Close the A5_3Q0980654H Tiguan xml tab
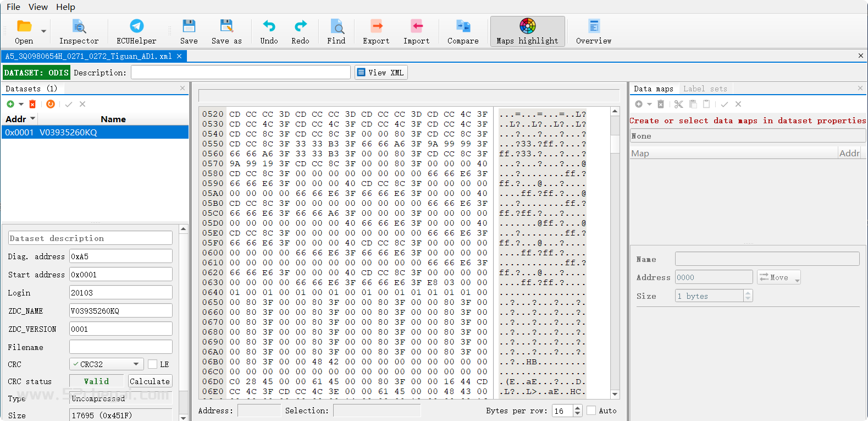The image size is (868, 421). (179, 56)
